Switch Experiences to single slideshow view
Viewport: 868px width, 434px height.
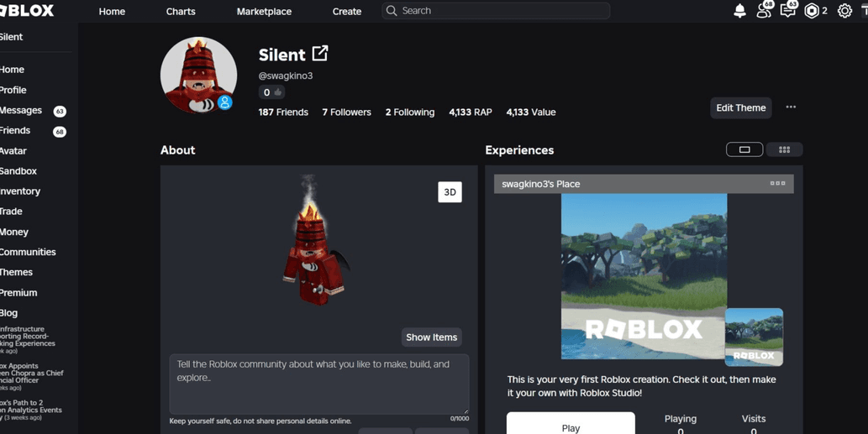pos(744,149)
